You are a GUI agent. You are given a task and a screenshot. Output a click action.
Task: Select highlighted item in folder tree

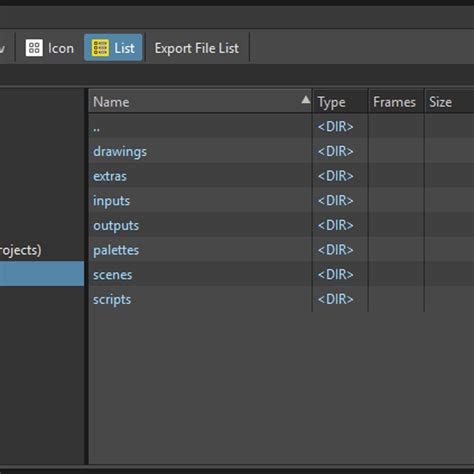pos(42,274)
